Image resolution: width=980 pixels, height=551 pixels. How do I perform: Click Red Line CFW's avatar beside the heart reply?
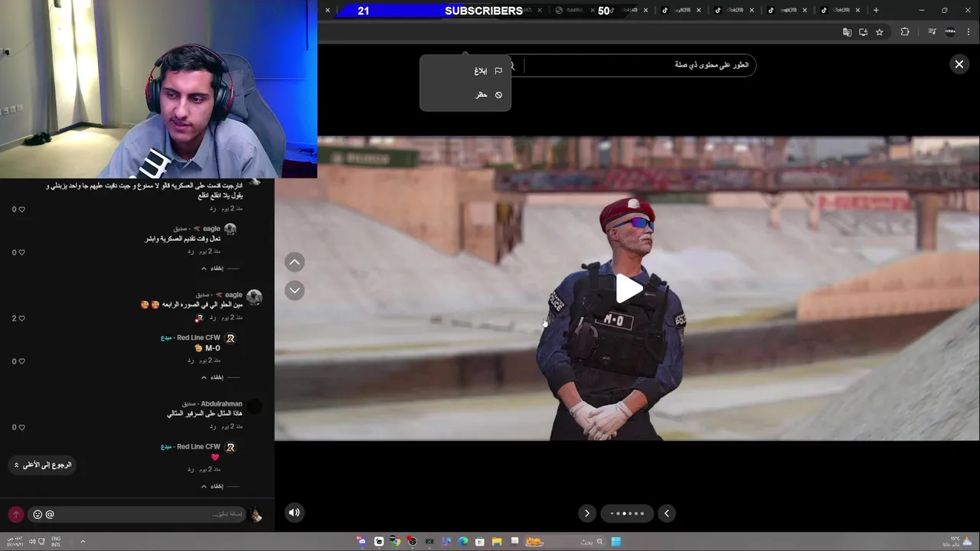(x=230, y=447)
